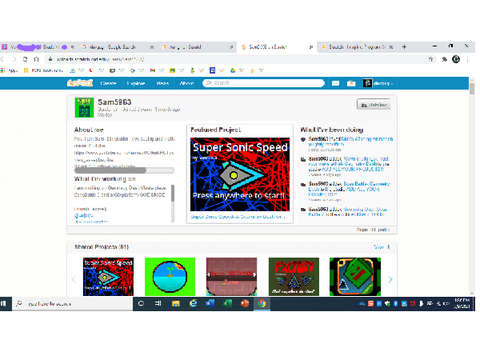
Task: Open the green cube shared project thumbnail
Action: click(x=355, y=277)
